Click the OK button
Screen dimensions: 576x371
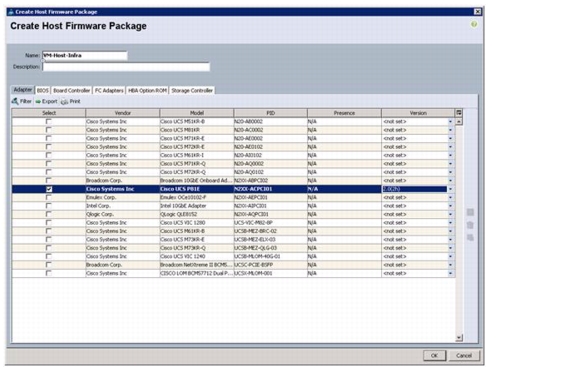tap(434, 356)
